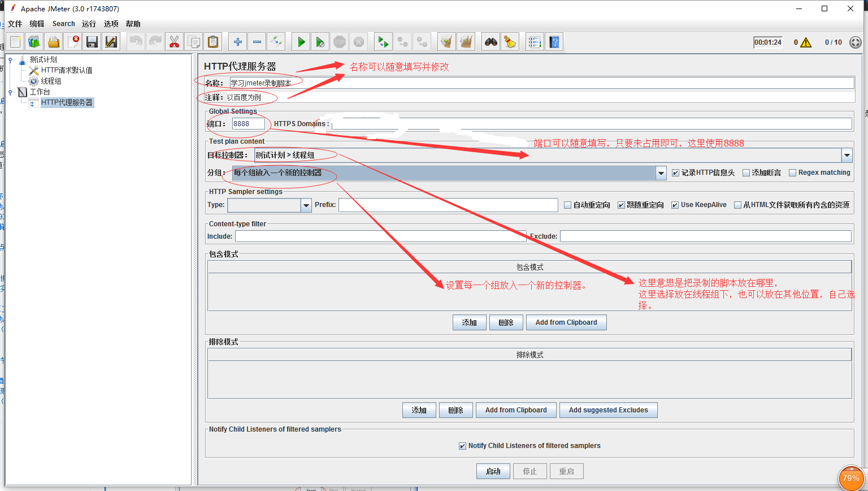Click the Include content-type field
The height and width of the screenshot is (491, 868).
tap(381, 236)
